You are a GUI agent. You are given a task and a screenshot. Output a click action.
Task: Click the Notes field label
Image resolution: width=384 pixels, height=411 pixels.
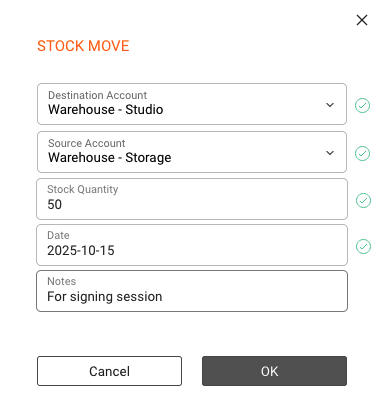[62, 281]
